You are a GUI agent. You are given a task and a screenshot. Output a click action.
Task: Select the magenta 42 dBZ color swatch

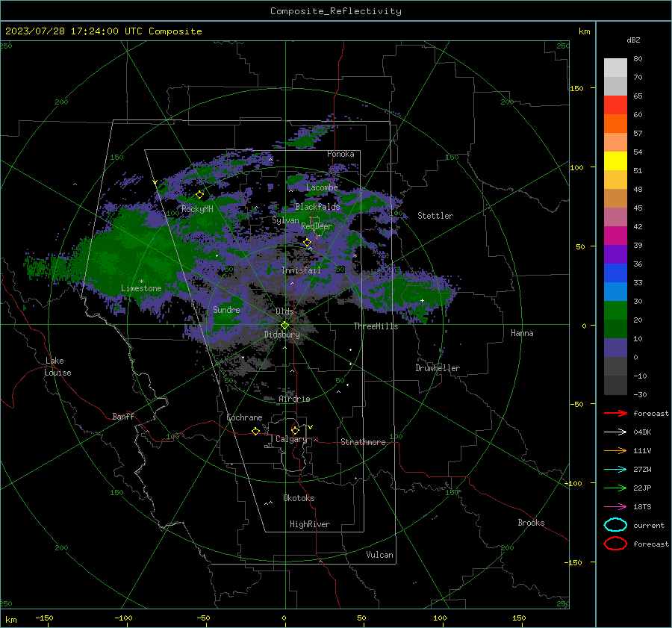click(615, 236)
